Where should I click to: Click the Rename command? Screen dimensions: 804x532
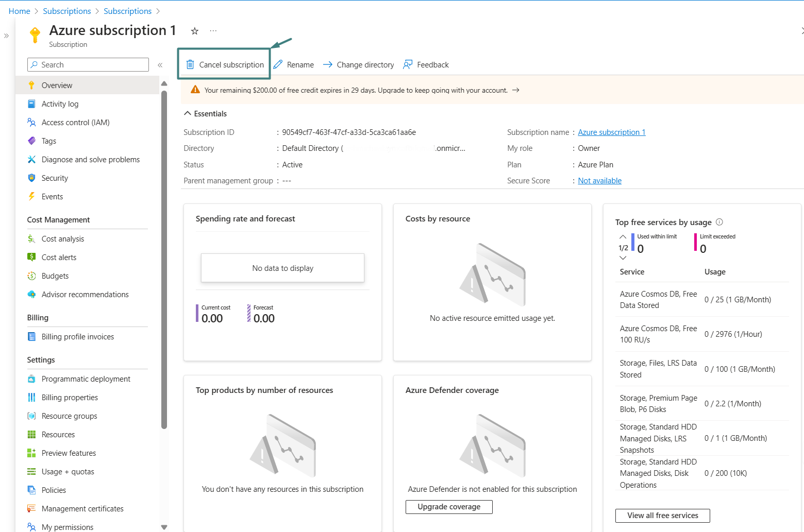(x=294, y=64)
